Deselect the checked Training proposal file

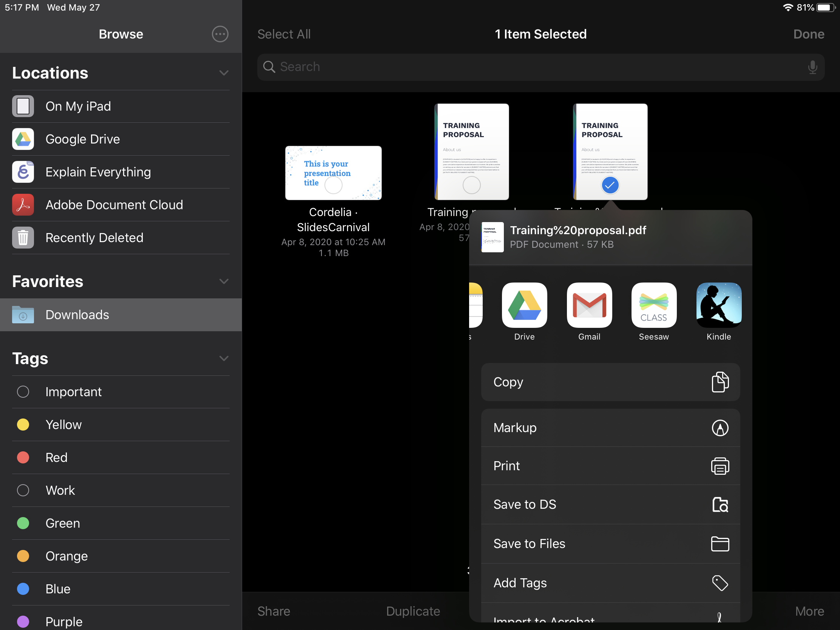[x=610, y=185]
